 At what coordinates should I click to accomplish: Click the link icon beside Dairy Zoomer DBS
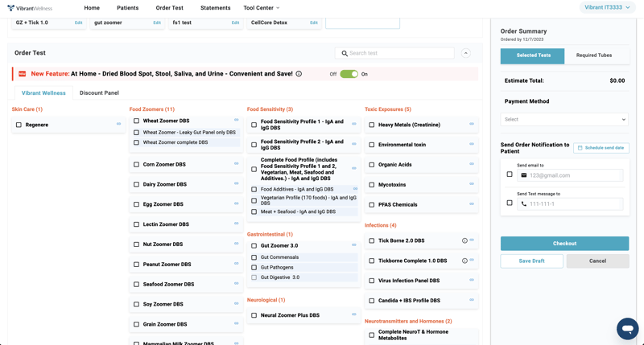click(237, 184)
